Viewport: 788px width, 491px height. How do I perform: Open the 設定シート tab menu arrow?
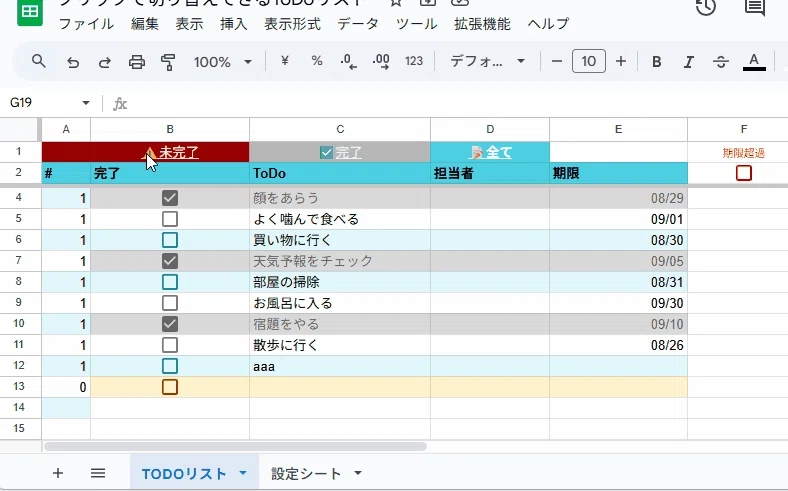[358, 473]
